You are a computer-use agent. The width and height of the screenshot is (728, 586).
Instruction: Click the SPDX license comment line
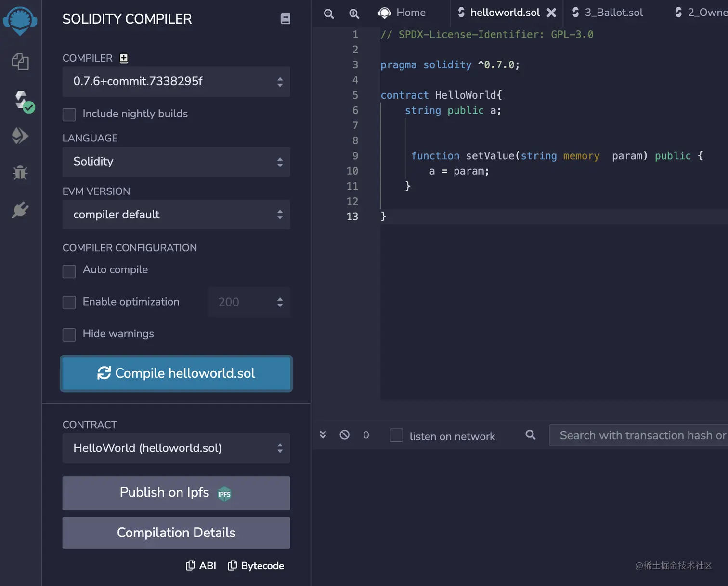[487, 35]
